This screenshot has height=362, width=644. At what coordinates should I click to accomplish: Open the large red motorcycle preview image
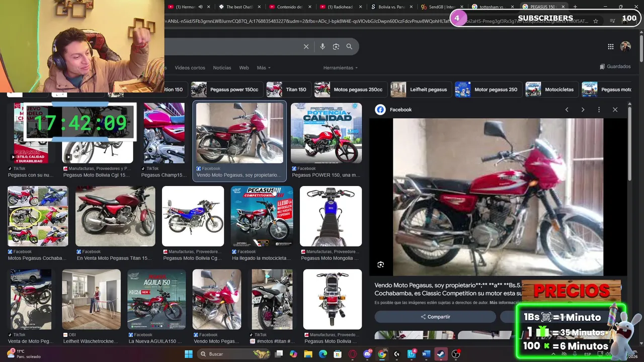(x=498, y=197)
